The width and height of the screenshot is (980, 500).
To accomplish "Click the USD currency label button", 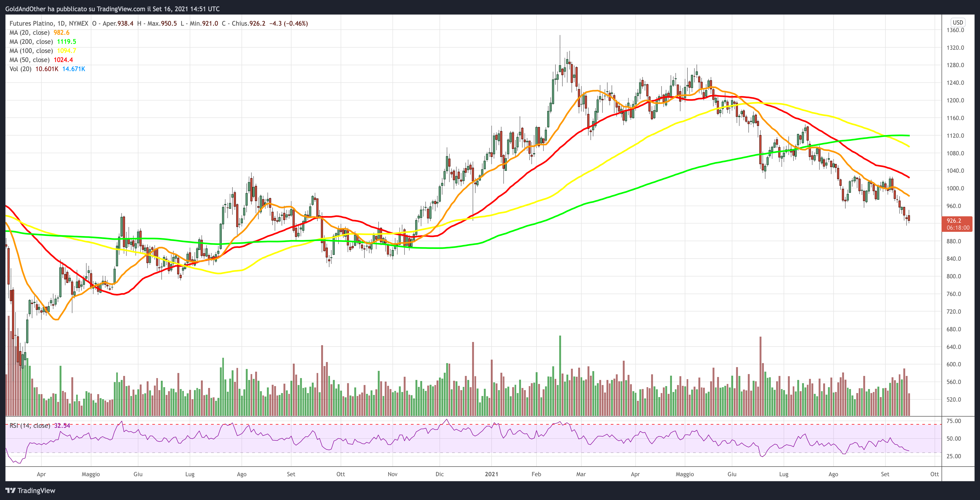I will point(958,22).
